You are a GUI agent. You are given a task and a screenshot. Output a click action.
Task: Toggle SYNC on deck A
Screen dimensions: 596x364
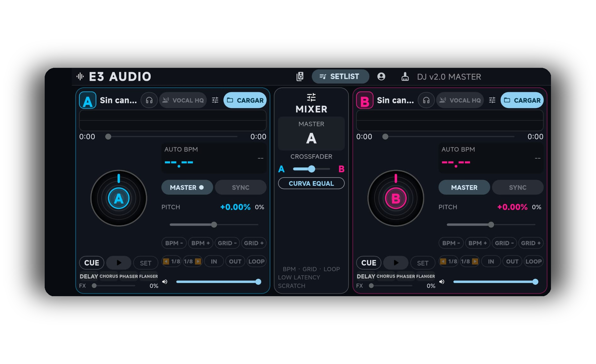click(241, 187)
